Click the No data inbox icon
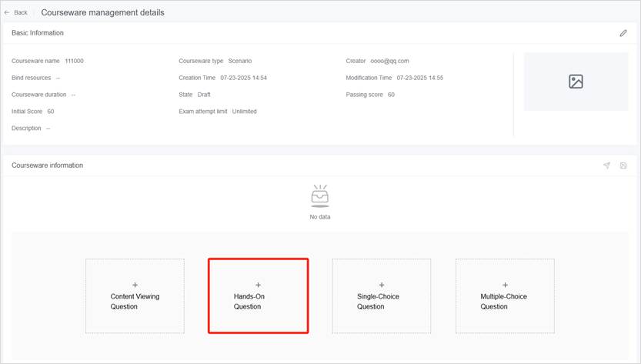641x364 pixels. [x=319, y=196]
